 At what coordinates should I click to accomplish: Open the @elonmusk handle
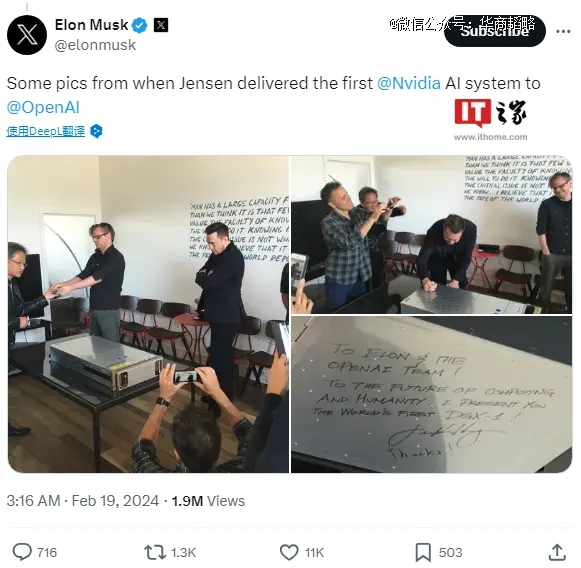pos(95,45)
